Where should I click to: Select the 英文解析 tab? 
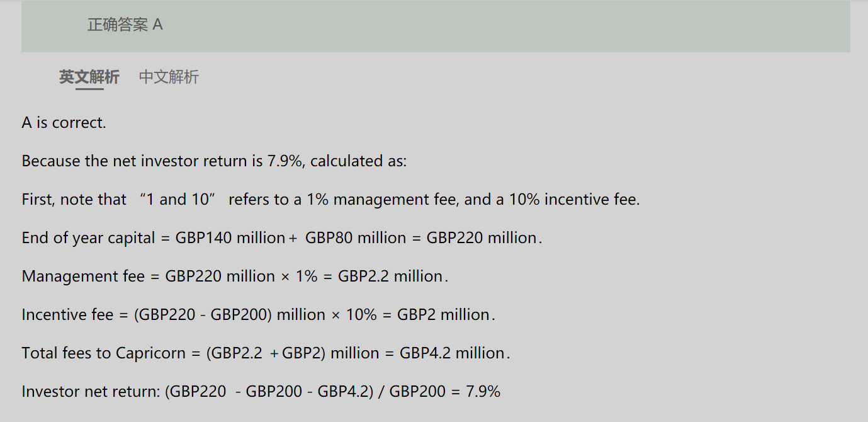89,77
